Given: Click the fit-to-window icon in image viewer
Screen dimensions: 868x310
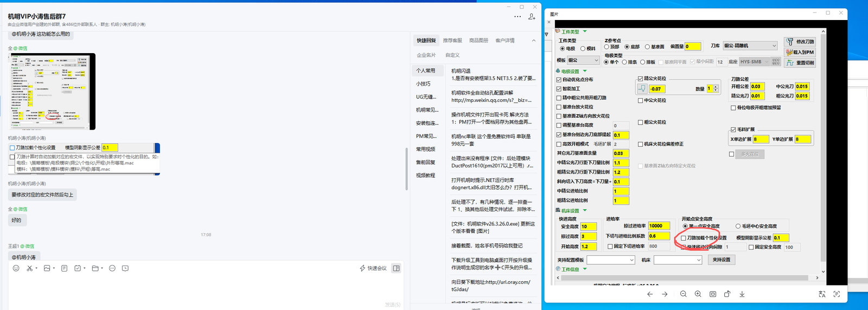Looking at the screenshot, I should [713, 294].
